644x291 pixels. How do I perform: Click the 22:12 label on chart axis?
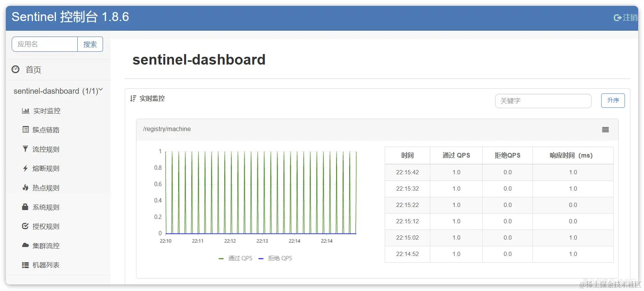230,241
